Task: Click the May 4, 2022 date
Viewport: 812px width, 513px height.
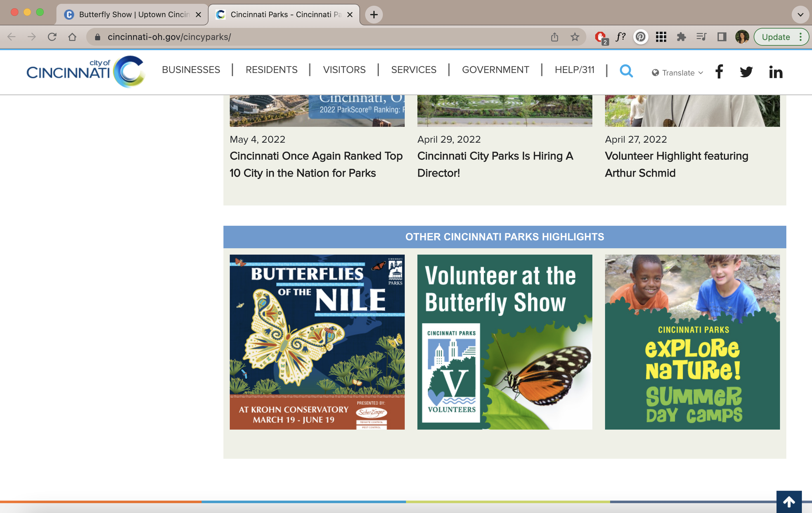Action: (x=257, y=139)
